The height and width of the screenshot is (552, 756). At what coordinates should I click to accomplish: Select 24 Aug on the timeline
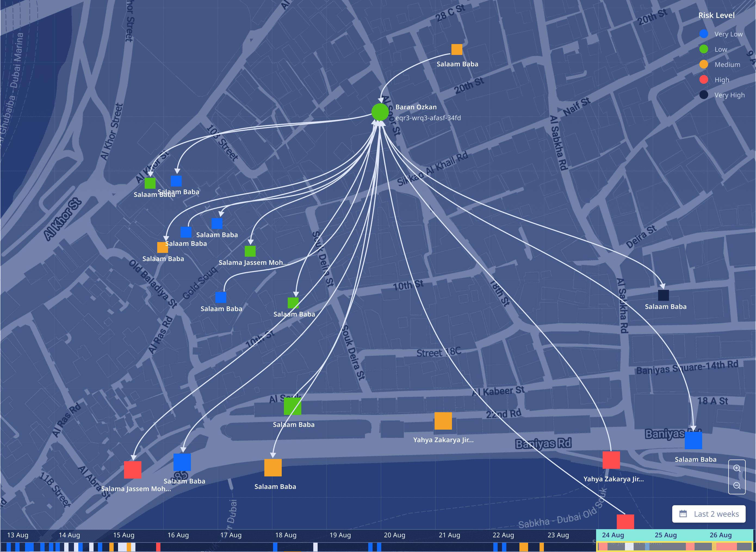[x=613, y=535]
